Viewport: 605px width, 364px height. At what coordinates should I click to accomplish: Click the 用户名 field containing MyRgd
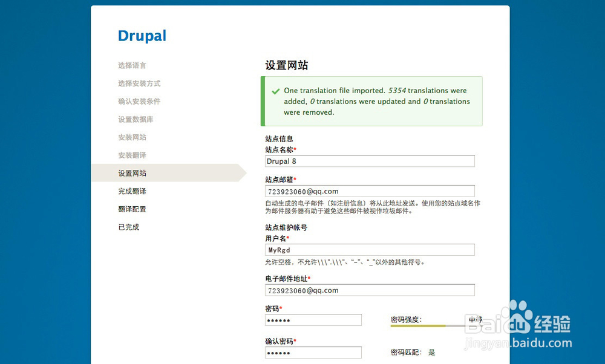[x=370, y=250]
